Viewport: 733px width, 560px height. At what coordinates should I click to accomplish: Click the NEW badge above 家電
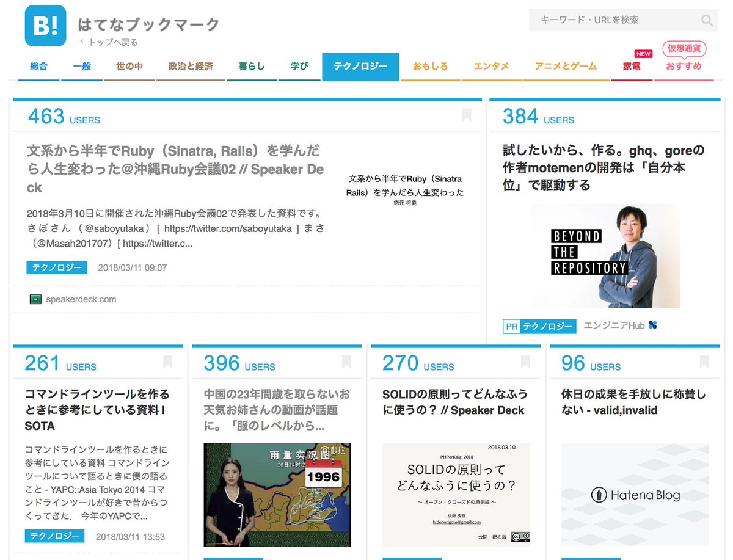[643, 54]
